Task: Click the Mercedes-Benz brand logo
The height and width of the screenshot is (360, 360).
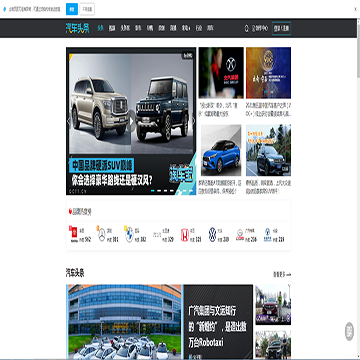Action: (x=102, y=235)
